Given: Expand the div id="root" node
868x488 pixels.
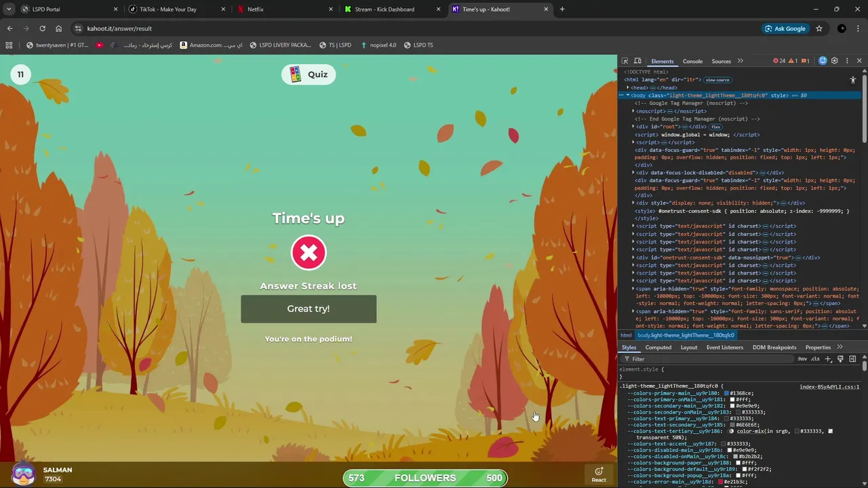Looking at the screenshot, I should 633,127.
